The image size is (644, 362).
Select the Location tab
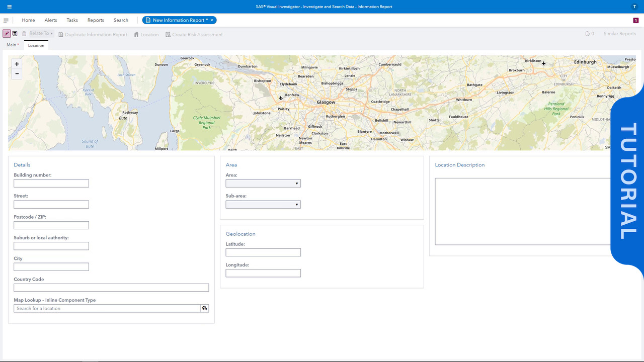click(x=36, y=45)
